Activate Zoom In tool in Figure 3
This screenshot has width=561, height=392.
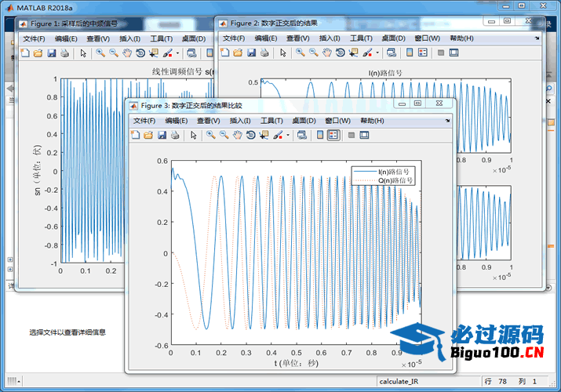tap(211, 135)
